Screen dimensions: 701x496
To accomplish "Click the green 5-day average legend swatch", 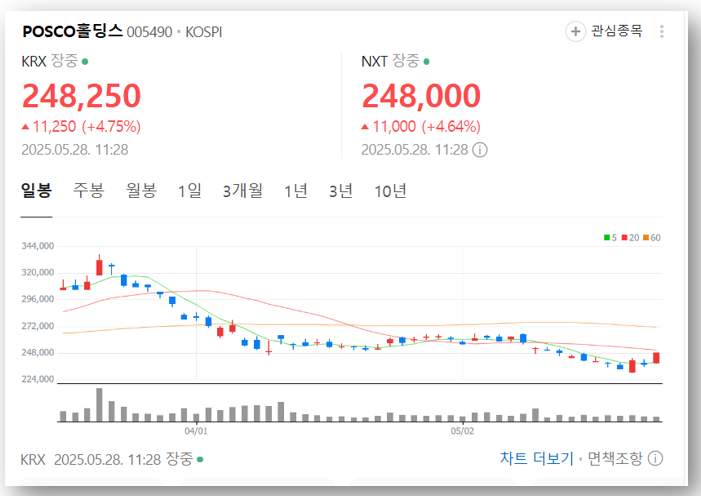I will [x=607, y=237].
